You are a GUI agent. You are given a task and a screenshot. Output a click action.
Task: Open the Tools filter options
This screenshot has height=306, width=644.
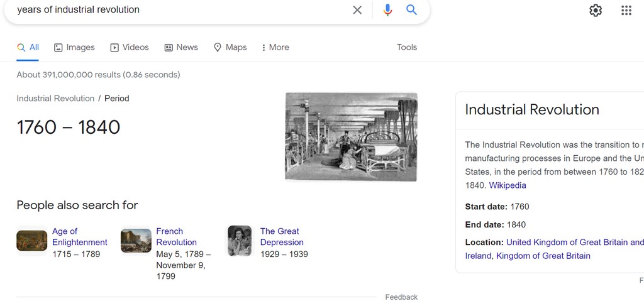pyautogui.click(x=407, y=48)
